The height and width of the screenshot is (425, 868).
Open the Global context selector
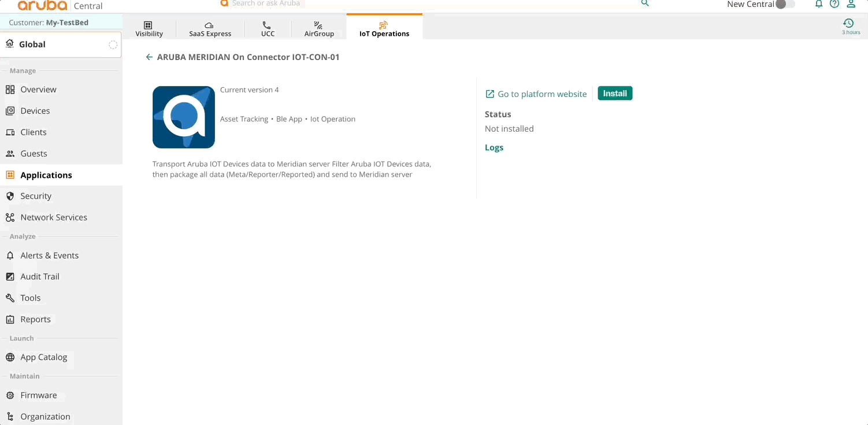click(61, 44)
